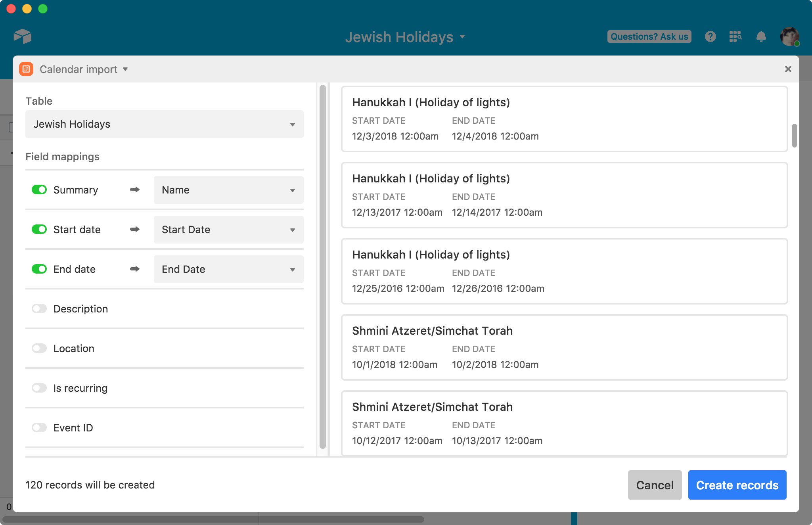
Task: Open the Start Date field mapping dropdown
Action: coord(229,230)
